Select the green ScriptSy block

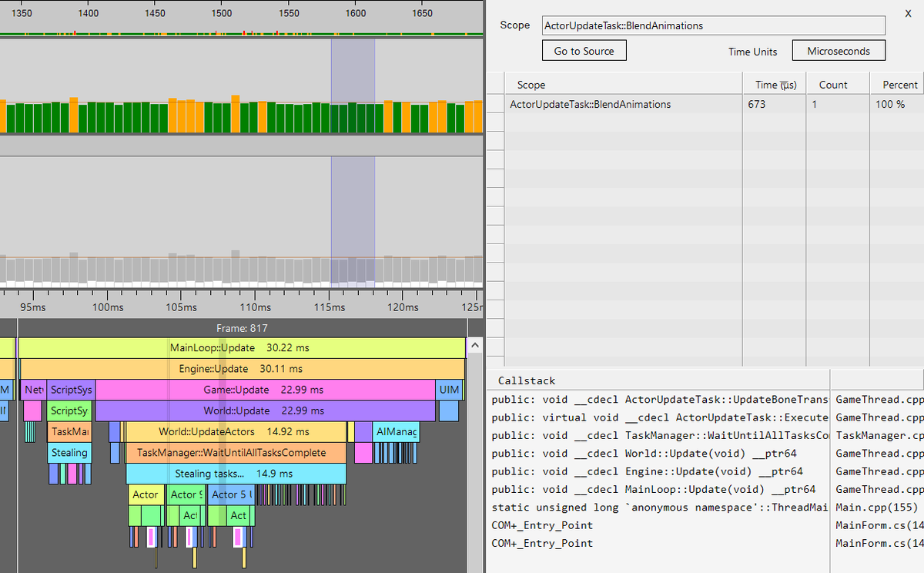click(69, 410)
